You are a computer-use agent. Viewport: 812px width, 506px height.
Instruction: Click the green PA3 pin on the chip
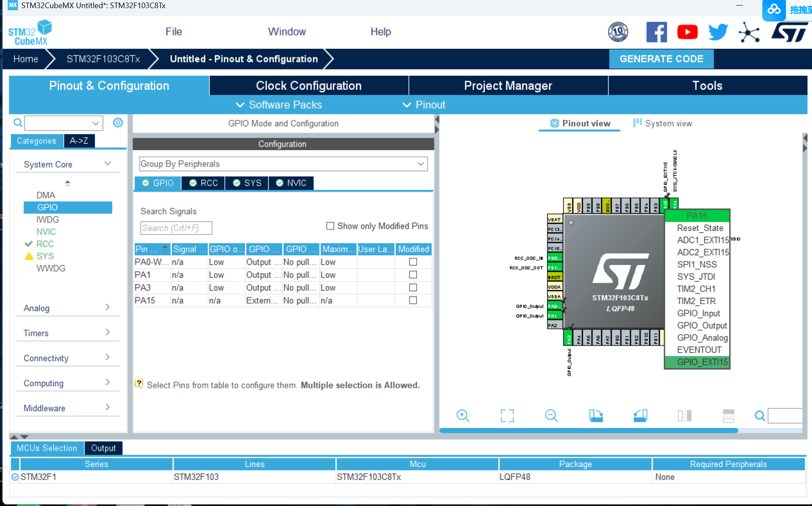(568, 337)
